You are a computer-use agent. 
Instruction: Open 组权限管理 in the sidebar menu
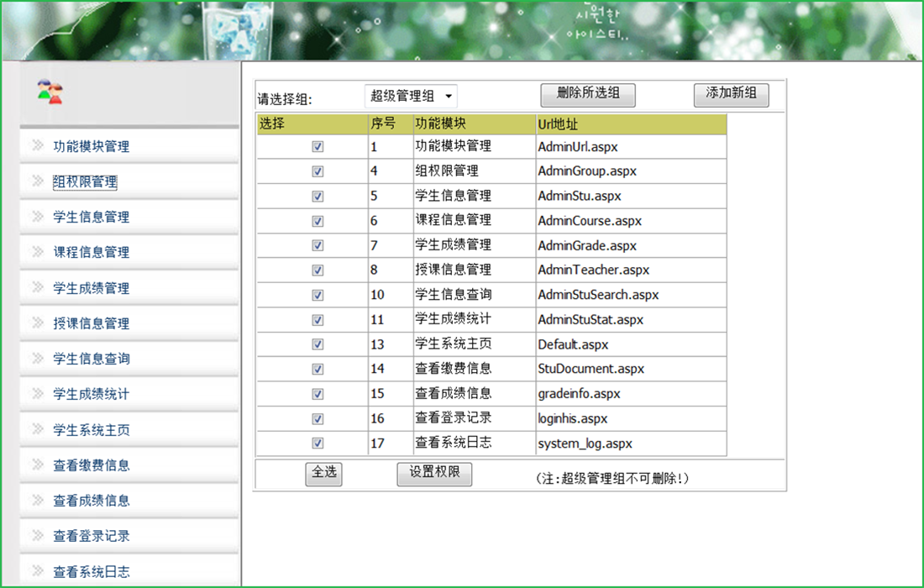(85, 181)
